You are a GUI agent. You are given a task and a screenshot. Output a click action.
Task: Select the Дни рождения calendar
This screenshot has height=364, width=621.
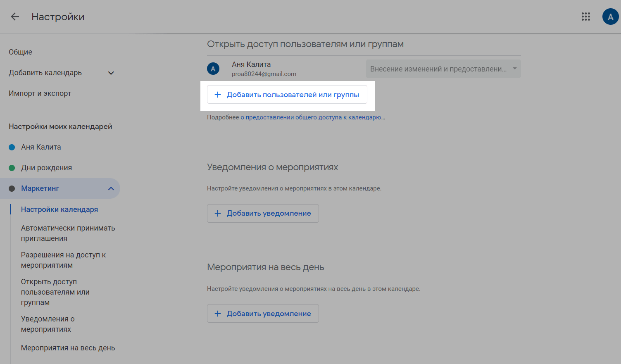(47, 168)
